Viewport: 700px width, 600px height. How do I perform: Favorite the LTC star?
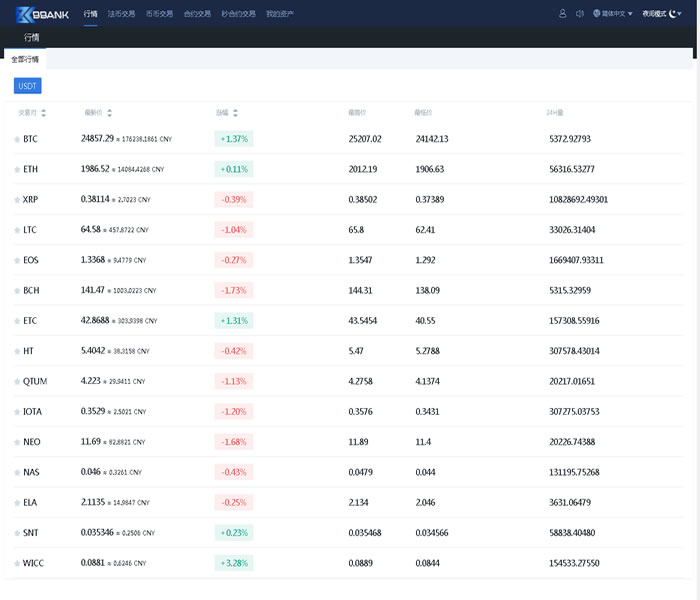[17, 230]
